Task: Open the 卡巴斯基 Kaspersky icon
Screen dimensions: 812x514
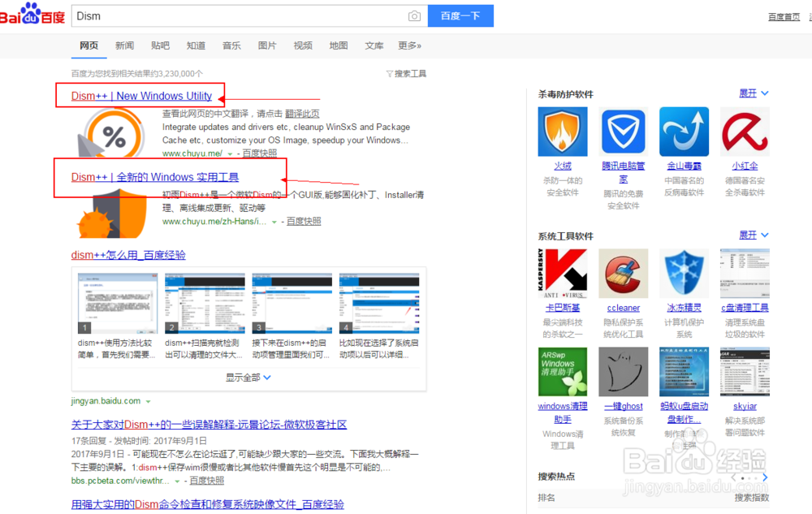Action: click(x=563, y=274)
